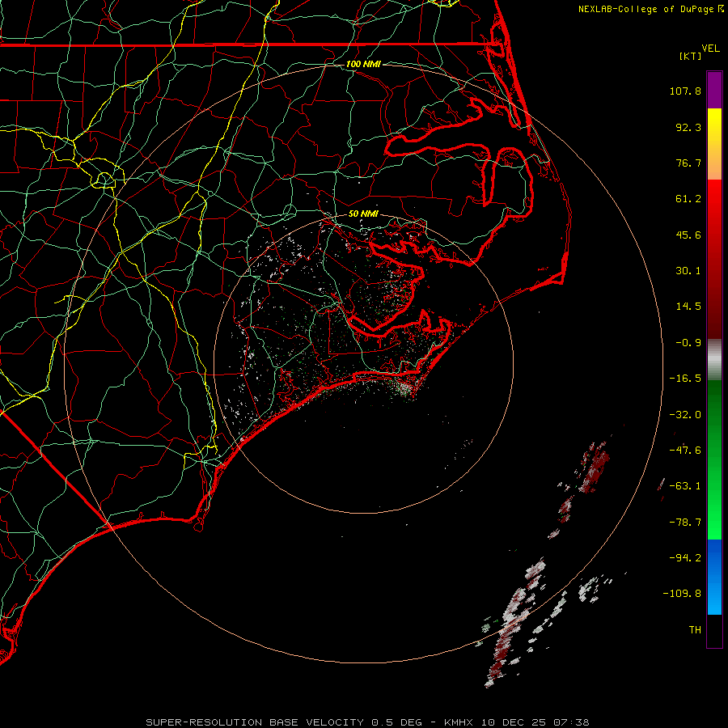The height and width of the screenshot is (728, 728).
Task: Click the TH legend label
Action: coord(695,630)
